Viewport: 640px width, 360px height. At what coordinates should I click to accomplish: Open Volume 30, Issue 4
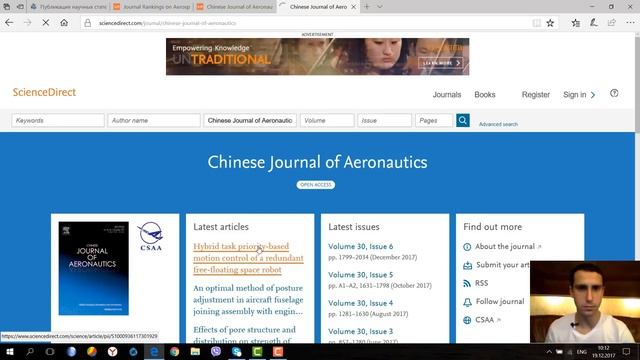(x=360, y=303)
